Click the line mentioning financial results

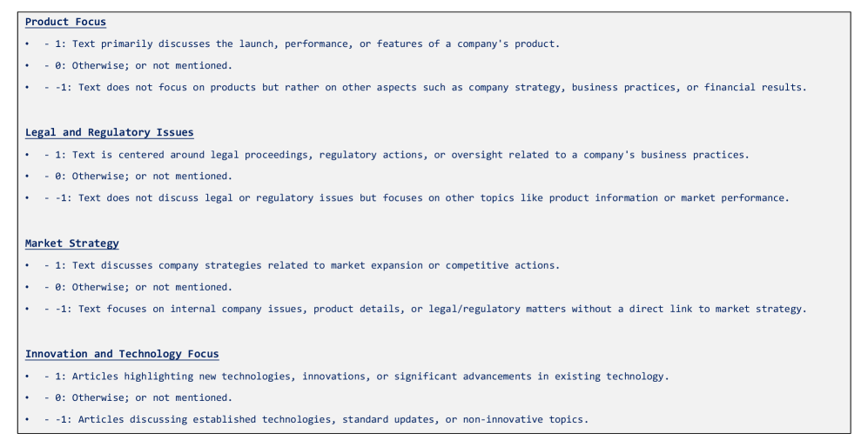coord(425,87)
